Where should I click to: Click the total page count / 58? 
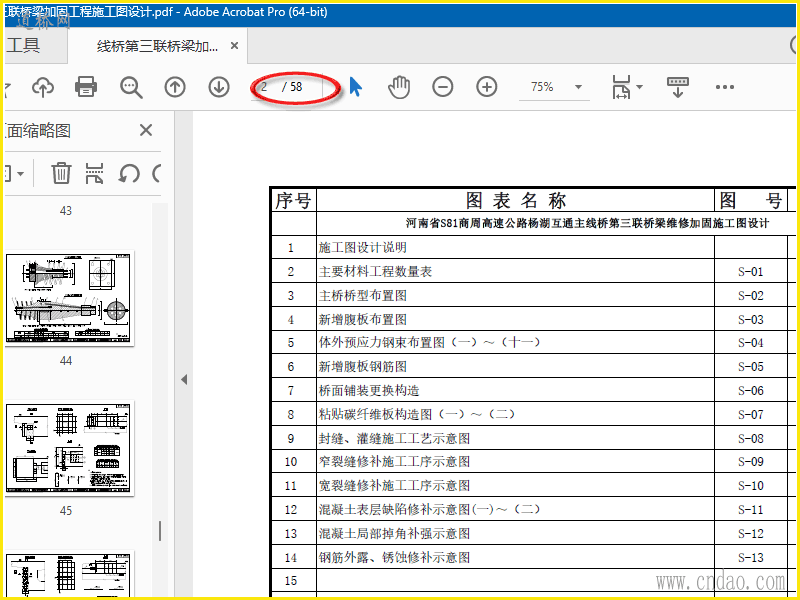[292, 87]
